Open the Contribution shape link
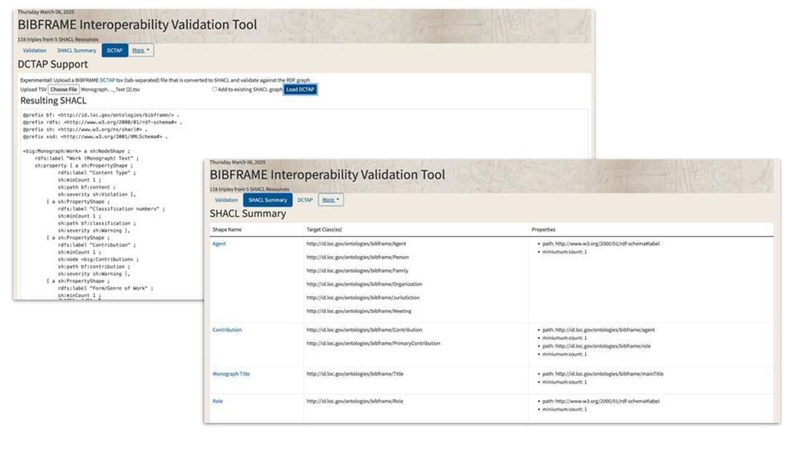 tap(227, 330)
